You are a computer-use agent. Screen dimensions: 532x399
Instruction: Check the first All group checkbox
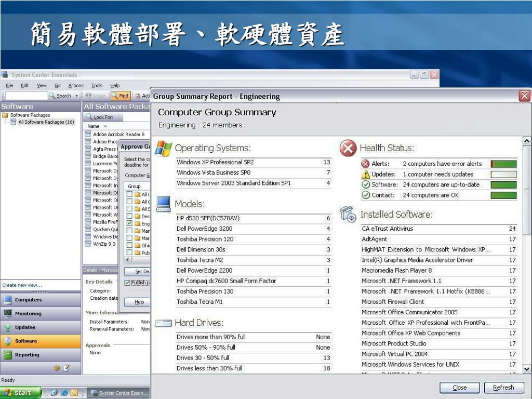coord(129,194)
